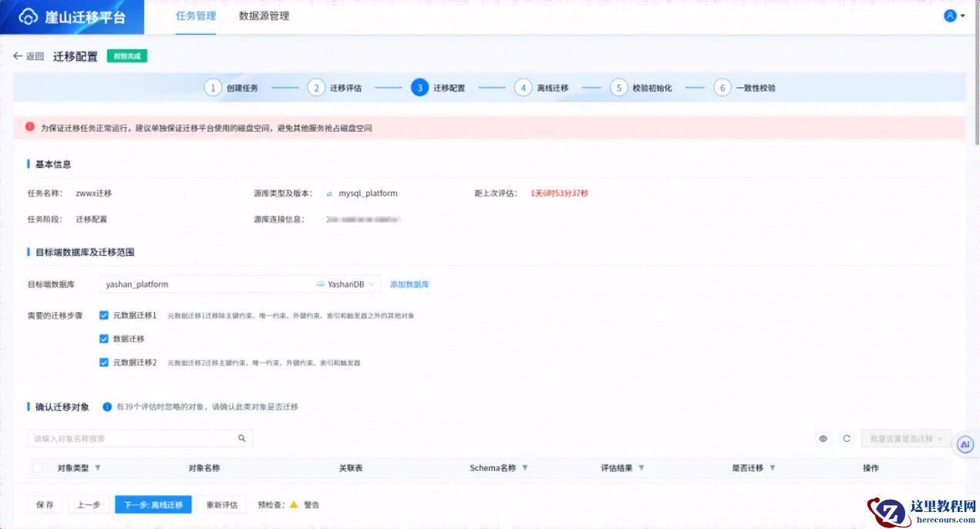Open the user avatar account menu
The width and height of the screenshot is (980, 529).
click(x=950, y=15)
